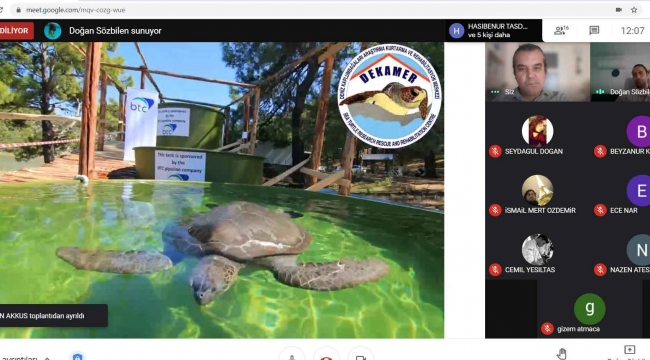The image size is (650, 360).
Task: View site info via the lock icon
Action: [x=18, y=10]
